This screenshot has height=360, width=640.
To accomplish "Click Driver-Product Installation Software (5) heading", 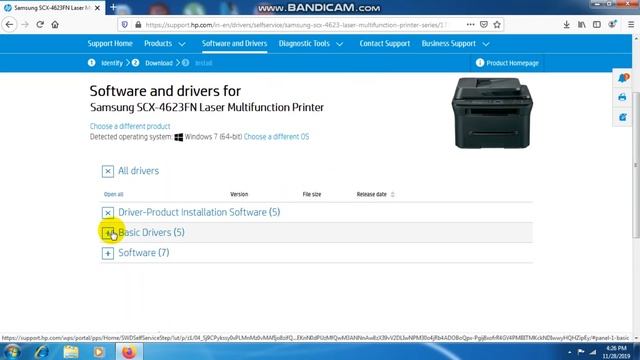I will click(199, 212).
